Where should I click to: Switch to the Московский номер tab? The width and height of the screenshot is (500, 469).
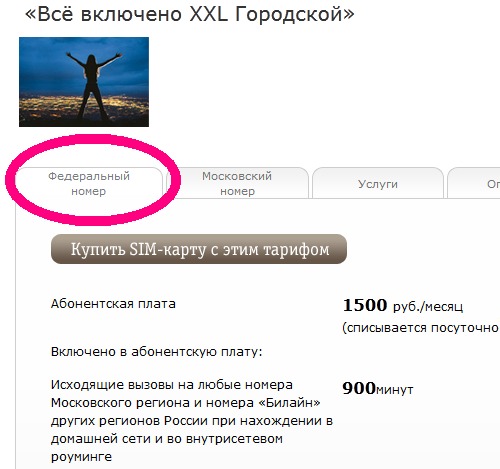point(237,183)
